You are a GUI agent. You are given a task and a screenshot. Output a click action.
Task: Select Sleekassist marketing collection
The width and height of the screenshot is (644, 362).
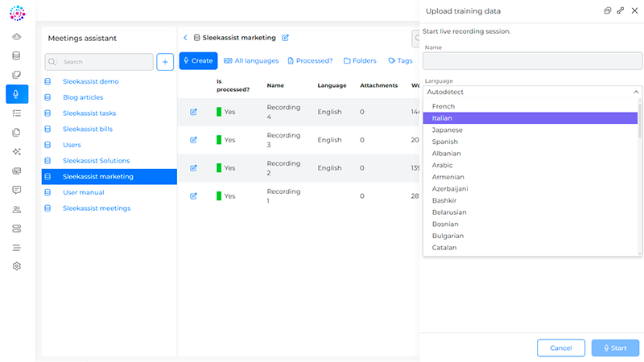point(109,177)
